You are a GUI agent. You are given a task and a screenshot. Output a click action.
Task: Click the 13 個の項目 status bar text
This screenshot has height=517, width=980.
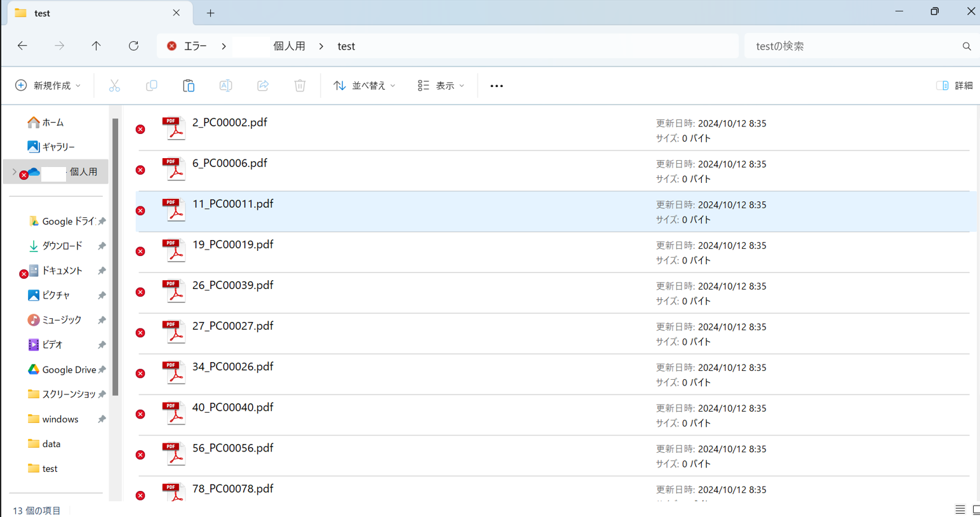(37, 511)
